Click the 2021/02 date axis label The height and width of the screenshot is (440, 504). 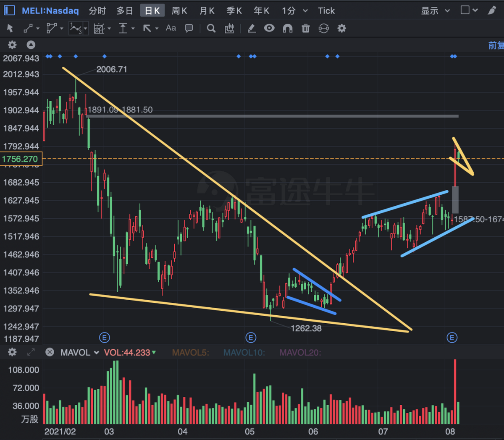pos(60,432)
